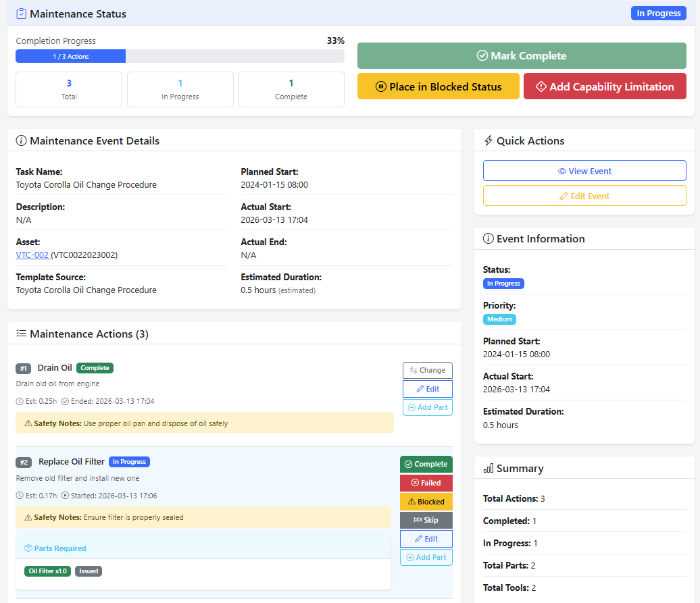The height and width of the screenshot is (603, 700).
Task: Click the clock icon beside Est: 0.25h
Action: (x=20, y=401)
